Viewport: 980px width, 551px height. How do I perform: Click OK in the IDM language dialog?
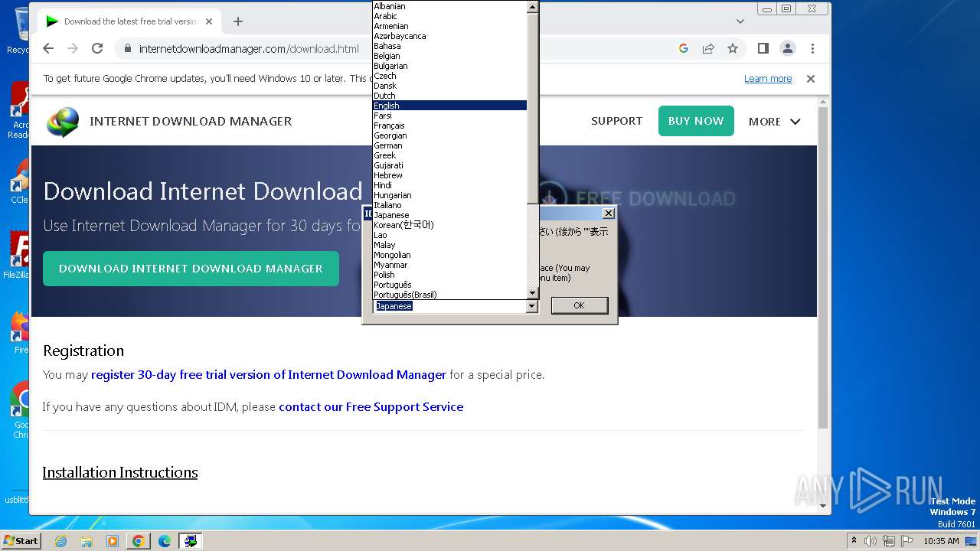579,305
